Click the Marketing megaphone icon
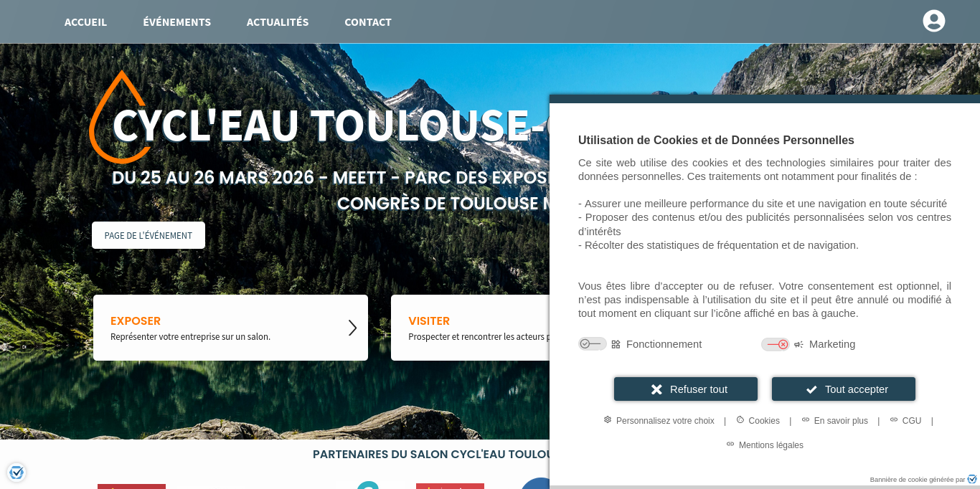 pos(798,344)
